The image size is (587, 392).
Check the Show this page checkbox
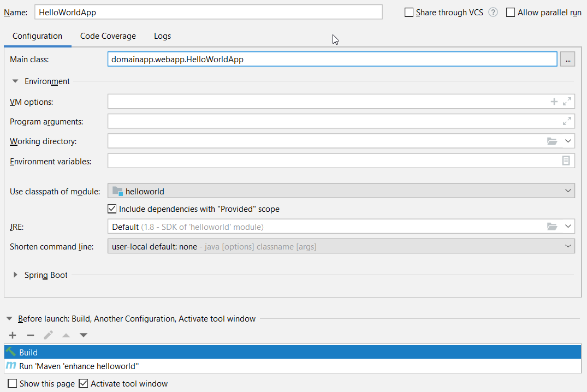point(13,384)
